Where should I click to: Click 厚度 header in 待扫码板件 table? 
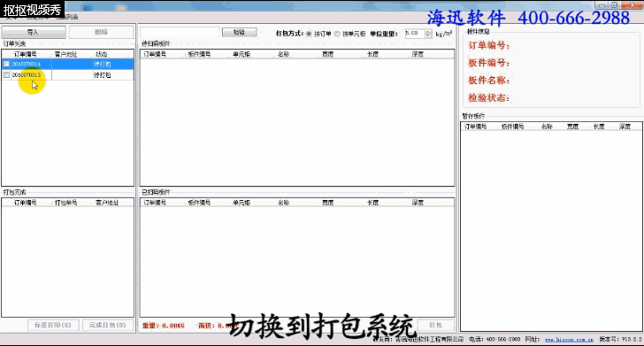click(418, 54)
